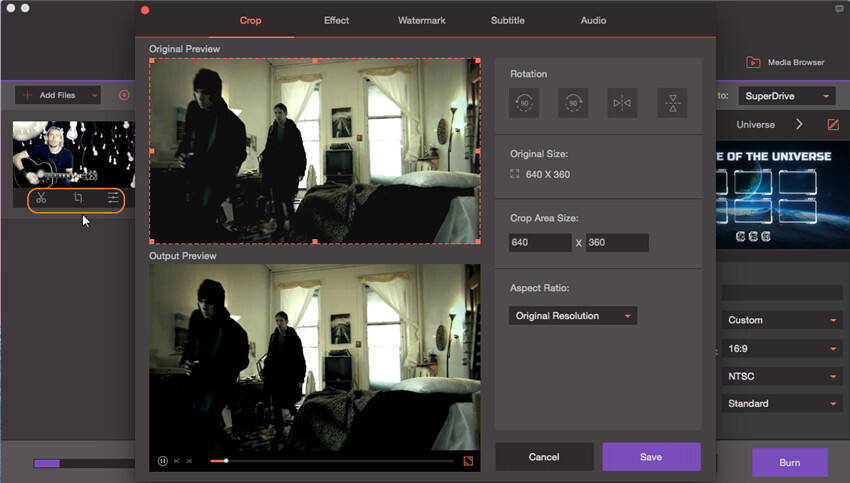Screen dimensions: 850x483
Task: Click the plus icon in Add Files
Action: pyautogui.click(x=27, y=95)
